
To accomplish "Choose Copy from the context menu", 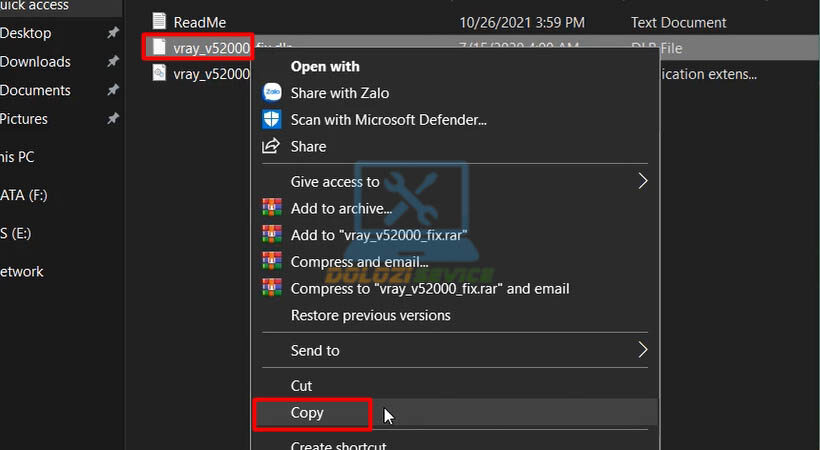I will point(307,412).
